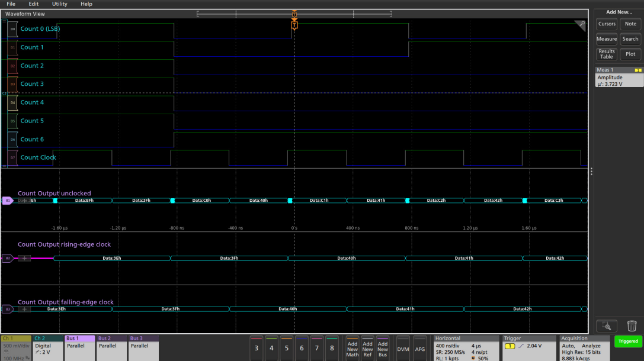This screenshot has height=361, width=644.
Task: Click the zoom magnifier icon button
Action: (606, 326)
